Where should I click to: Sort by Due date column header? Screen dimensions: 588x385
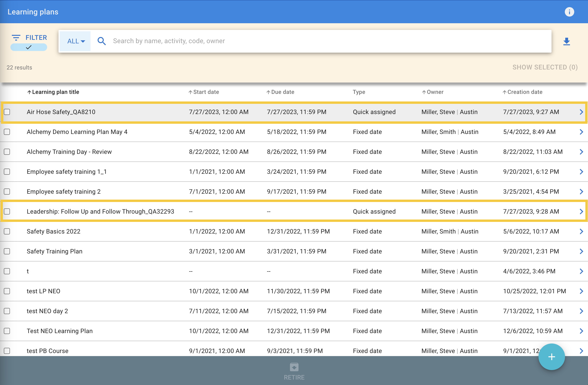pyautogui.click(x=283, y=92)
